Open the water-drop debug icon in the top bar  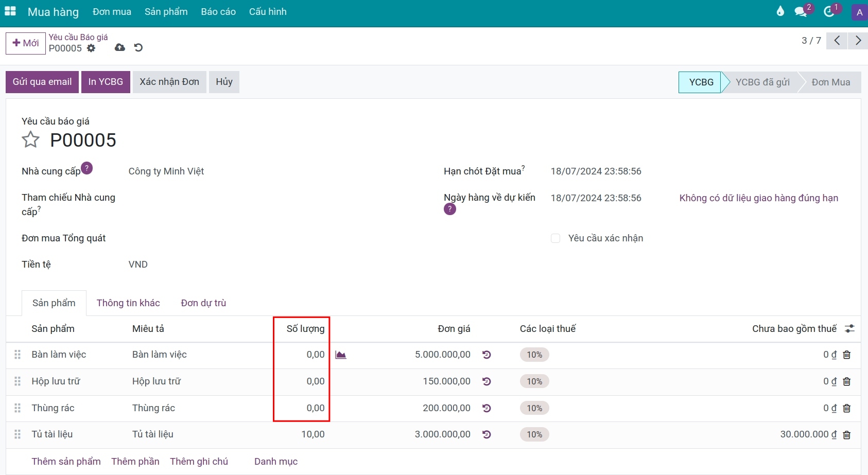click(x=780, y=11)
